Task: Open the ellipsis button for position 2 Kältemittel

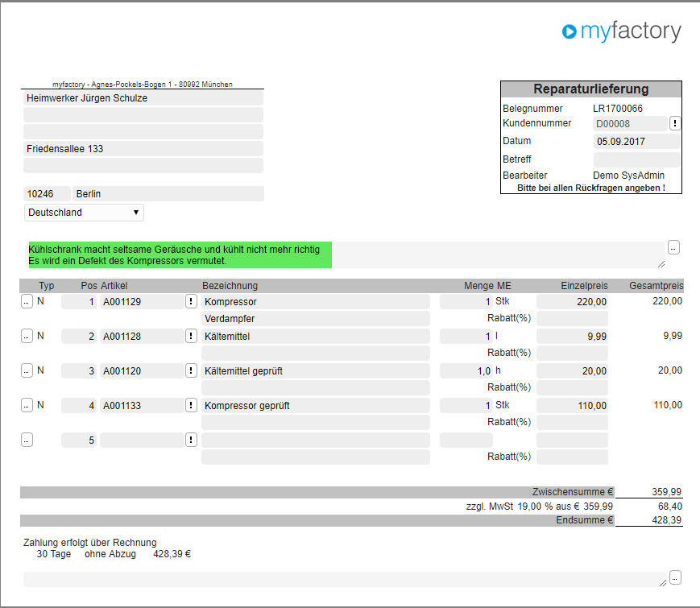Action: click(27, 336)
